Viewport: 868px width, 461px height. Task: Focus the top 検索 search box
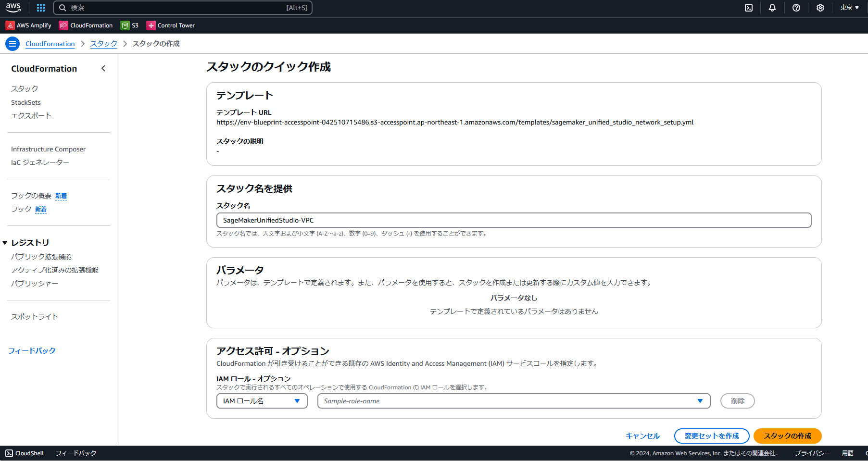183,8
